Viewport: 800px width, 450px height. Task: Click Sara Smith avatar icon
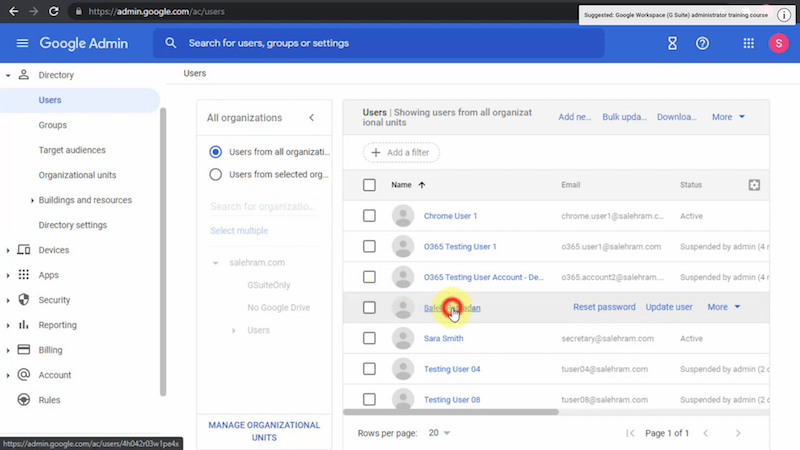(403, 338)
